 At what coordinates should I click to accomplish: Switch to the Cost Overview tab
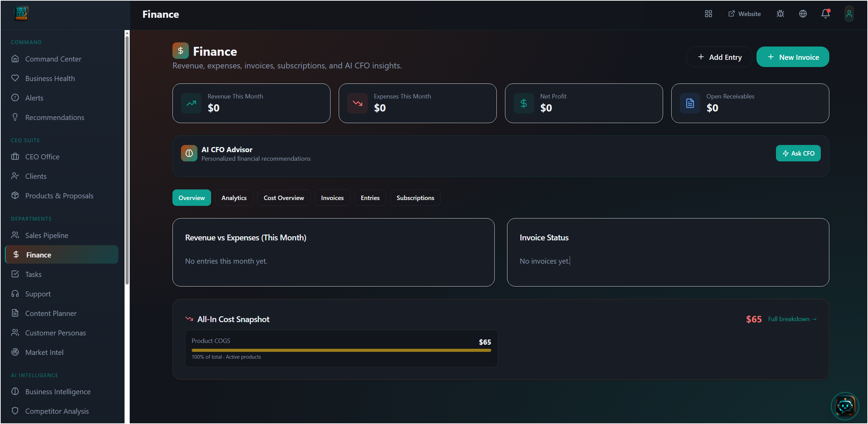pos(284,198)
